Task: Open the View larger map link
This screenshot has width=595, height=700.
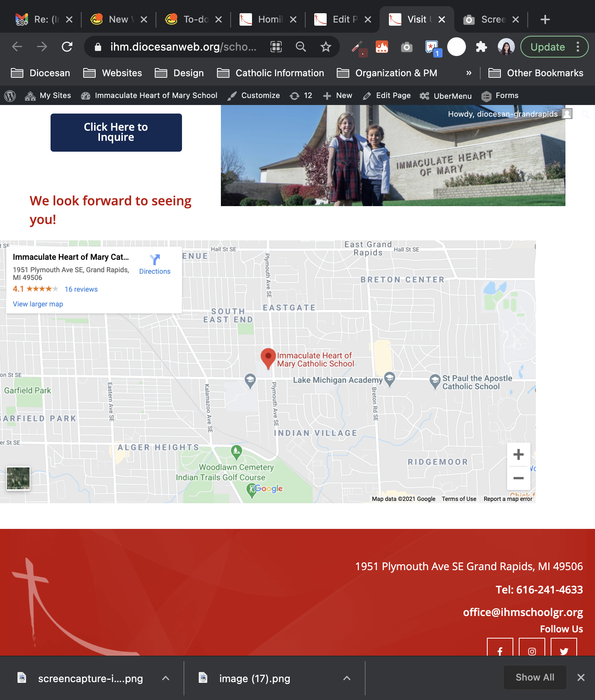Action: (38, 304)
